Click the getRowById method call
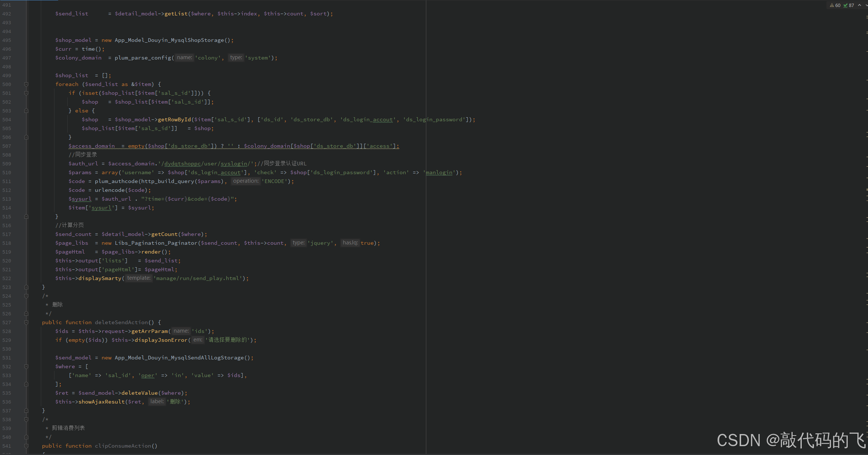 pos(174,119)
